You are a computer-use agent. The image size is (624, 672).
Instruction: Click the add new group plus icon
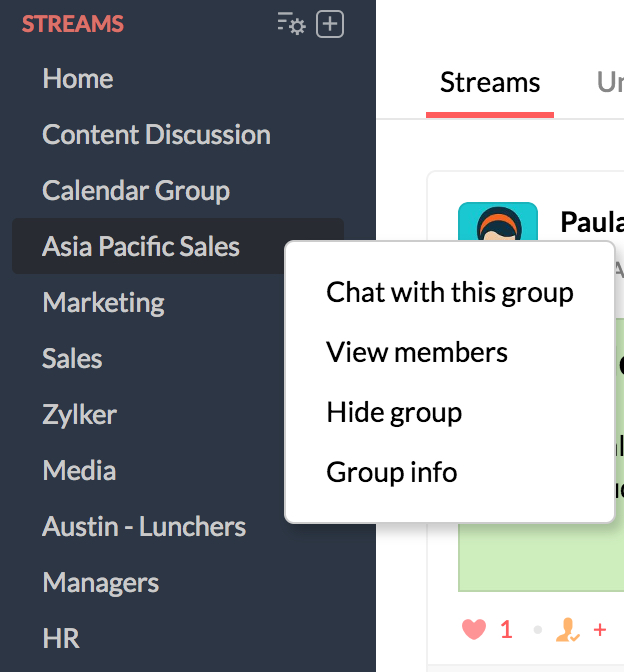(x=330, y=25)
